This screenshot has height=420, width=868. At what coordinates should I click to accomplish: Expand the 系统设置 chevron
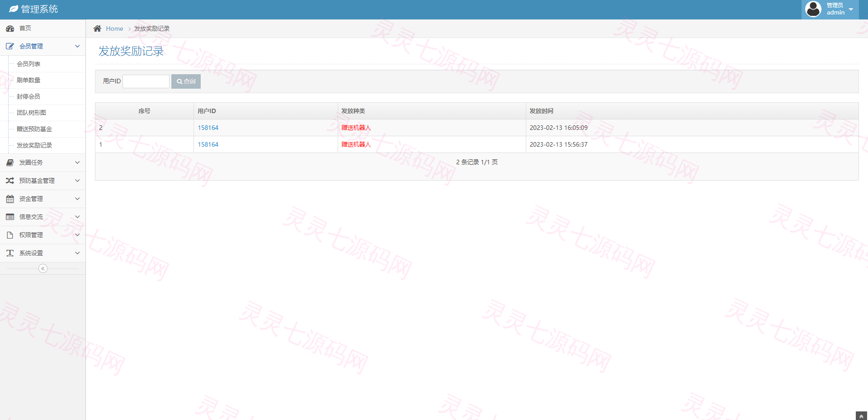click(x=77, y=253)
